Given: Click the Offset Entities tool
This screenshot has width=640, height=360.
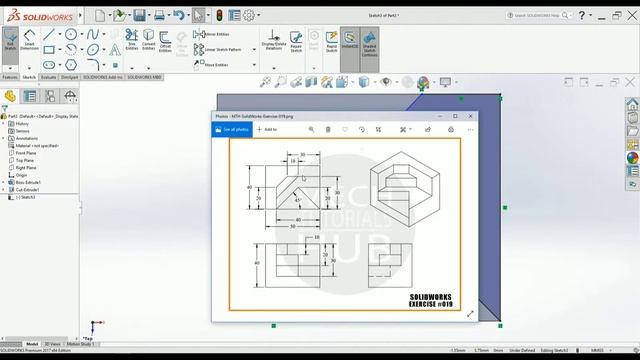Looking at the screenshot, I should tap(165, 42).
